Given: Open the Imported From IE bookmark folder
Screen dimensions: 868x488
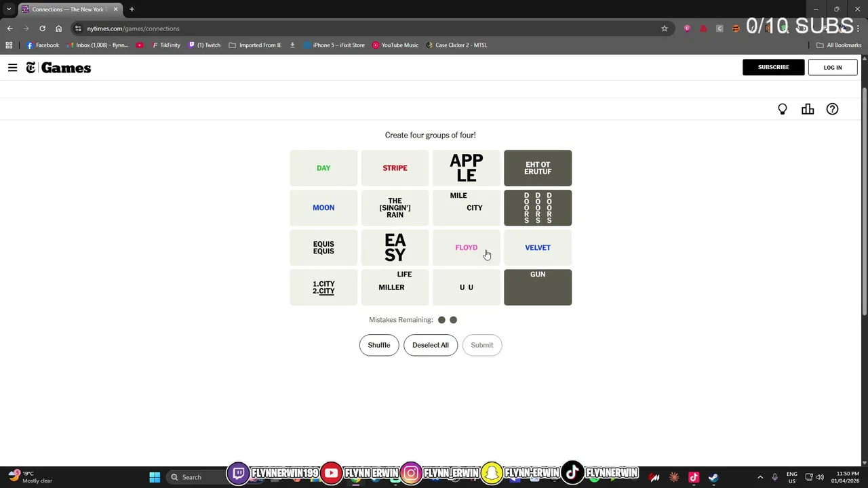Looking at the screenshot, I should coord(255,45).
